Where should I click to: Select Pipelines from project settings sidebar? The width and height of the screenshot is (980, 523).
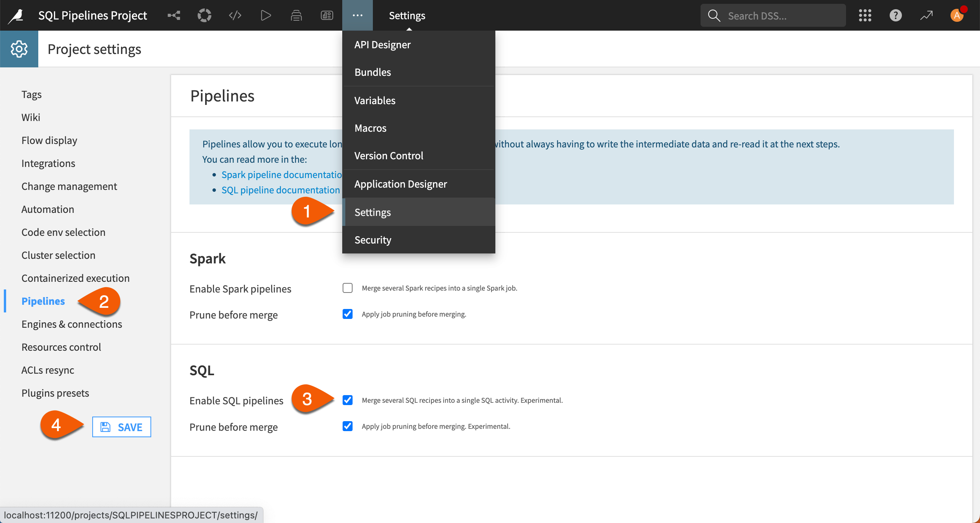coord(43,301)
